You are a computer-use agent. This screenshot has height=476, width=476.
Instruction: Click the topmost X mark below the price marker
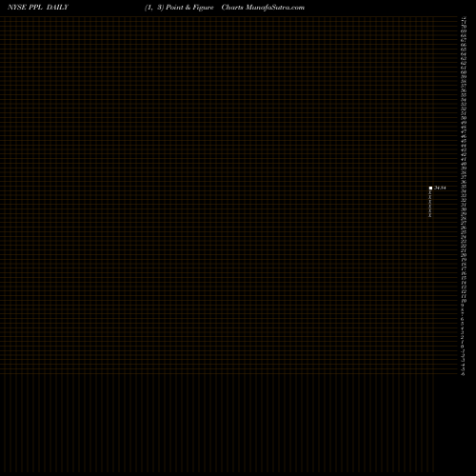(x=430, y=192)
